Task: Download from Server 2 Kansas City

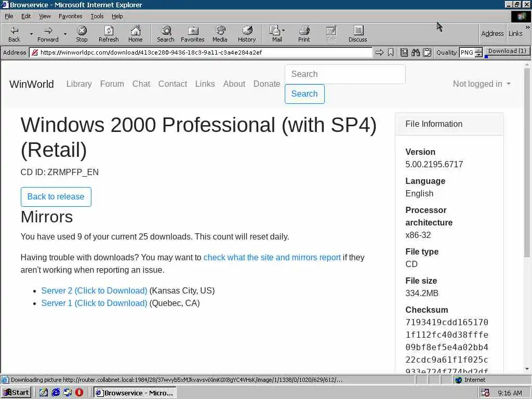Action: pyautogui.click(x=95, y=291)
